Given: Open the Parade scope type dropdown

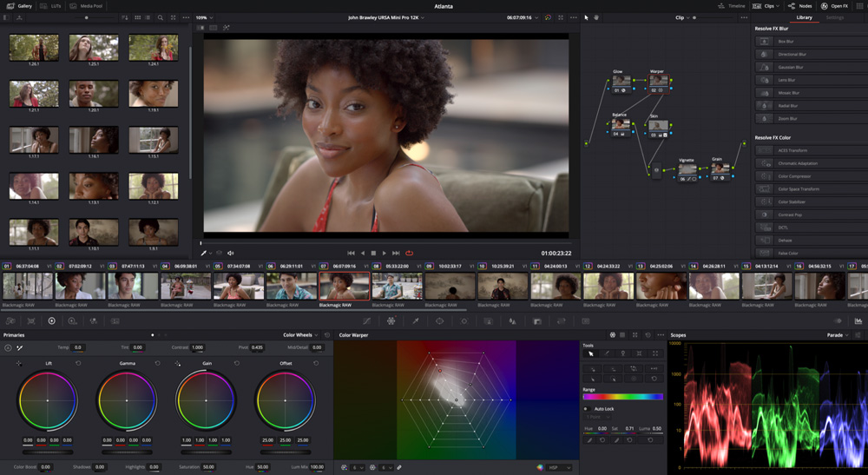Looking at the screenshot, I should pyautogui.click(x=838, y=335).
